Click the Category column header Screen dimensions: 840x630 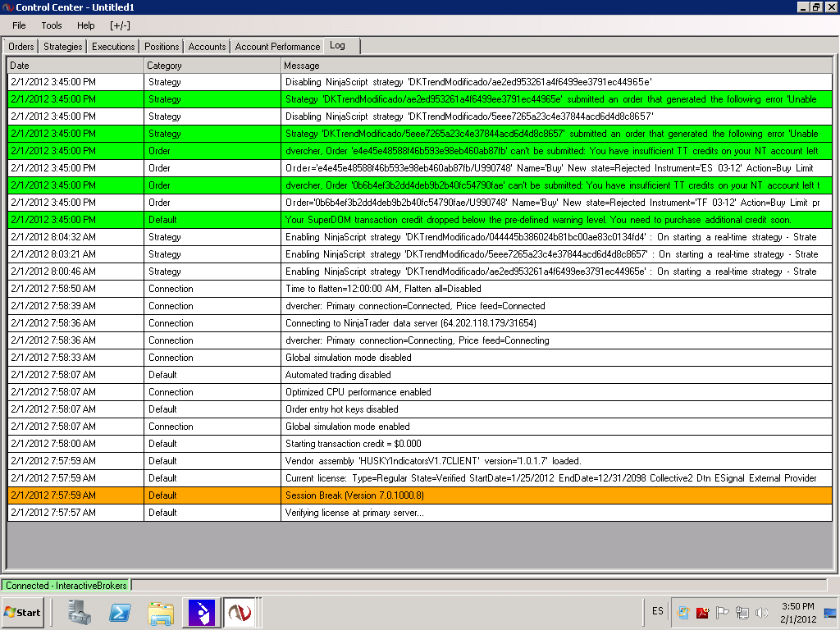click(x=212, y=66)
